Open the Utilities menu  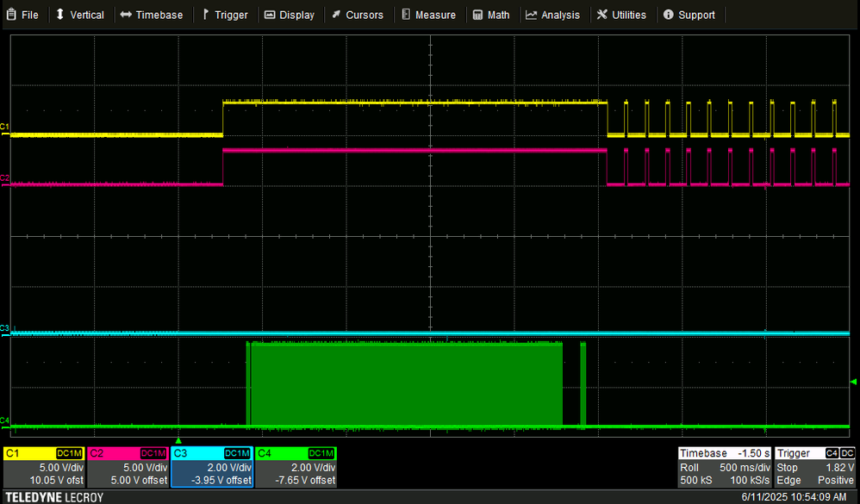point(621,15)
